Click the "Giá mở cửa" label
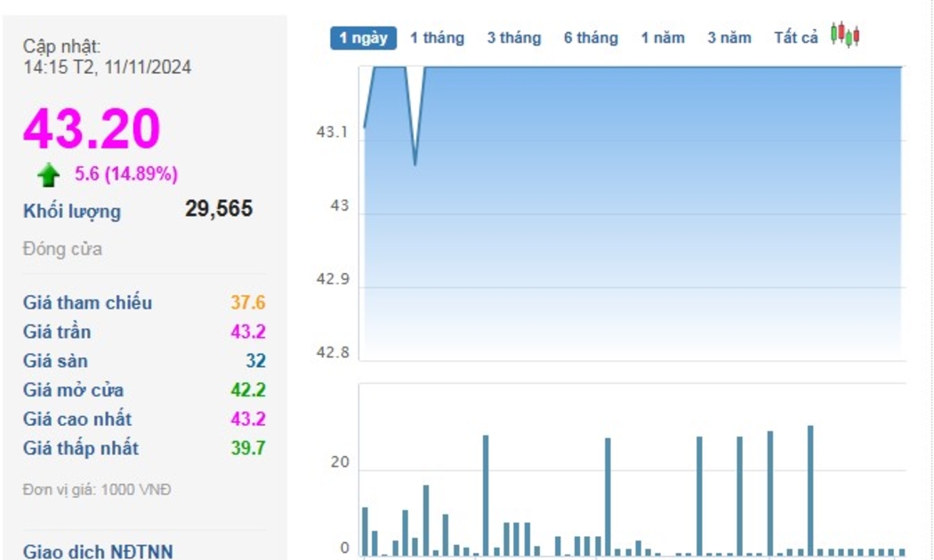 73,390
